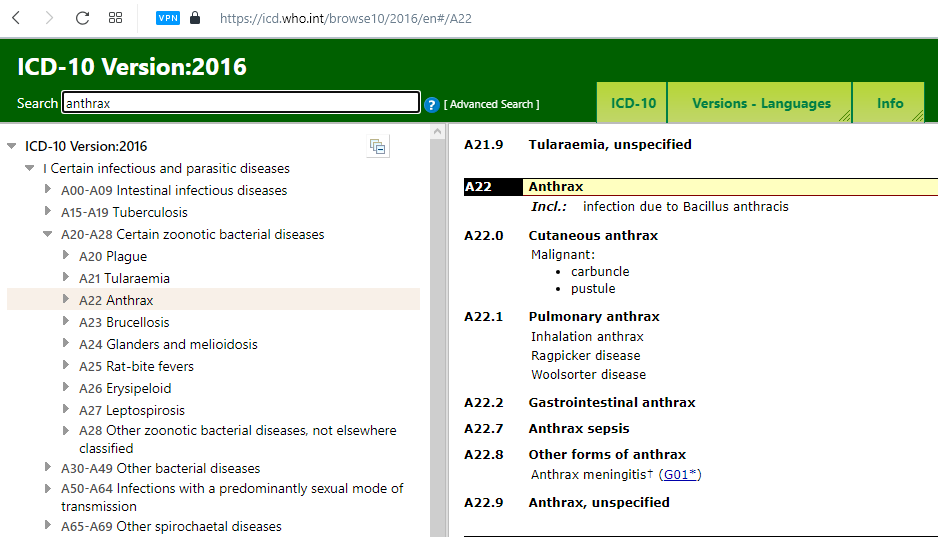Click the collapse-all icon above the tree
This screenshot has height=537, width=938.
click(377, 147)
